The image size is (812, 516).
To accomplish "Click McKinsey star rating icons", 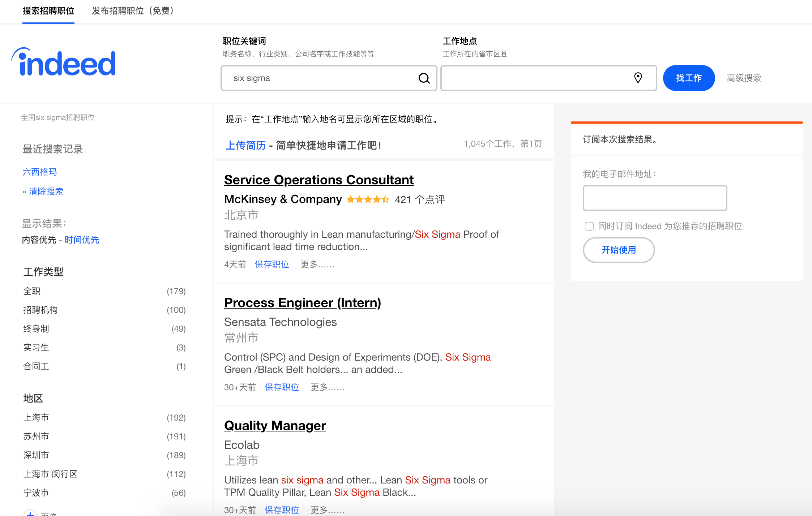I will (368, 199).
